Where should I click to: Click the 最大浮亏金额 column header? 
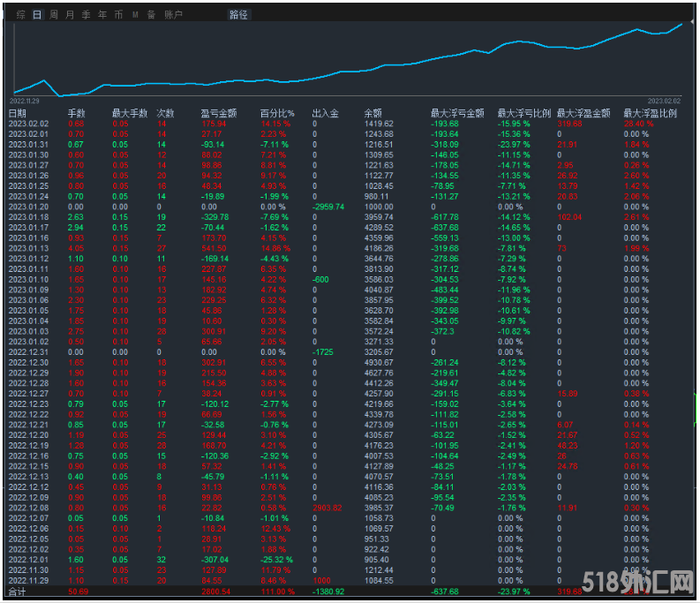pyautogui.click(x=457, y=114)
